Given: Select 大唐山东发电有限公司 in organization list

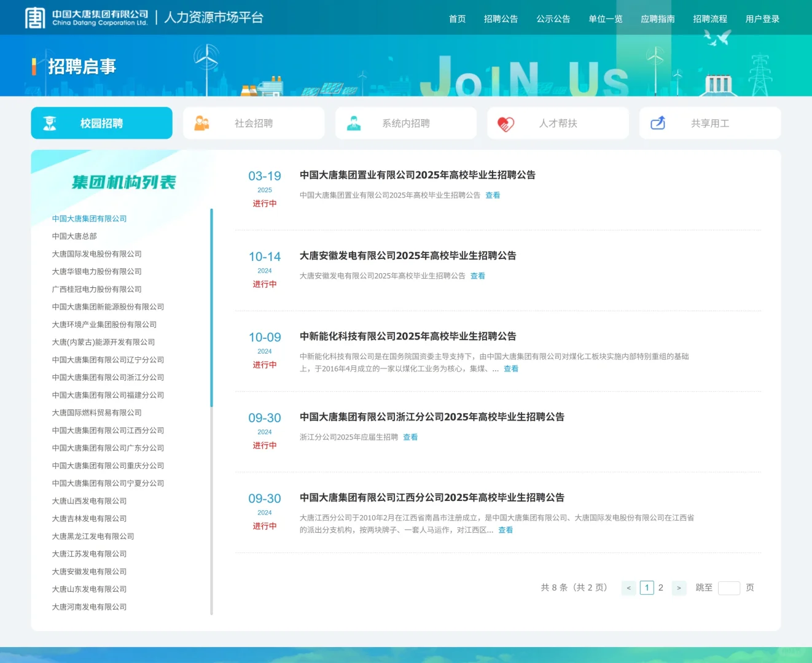Looking at the screenshot, I should pyautogui.click(x=90, y=589).
